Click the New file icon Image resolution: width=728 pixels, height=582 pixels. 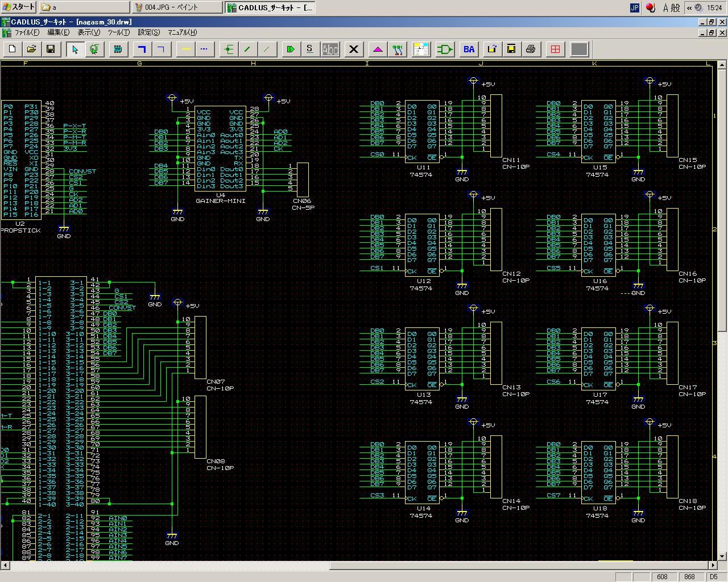point(13,49)
